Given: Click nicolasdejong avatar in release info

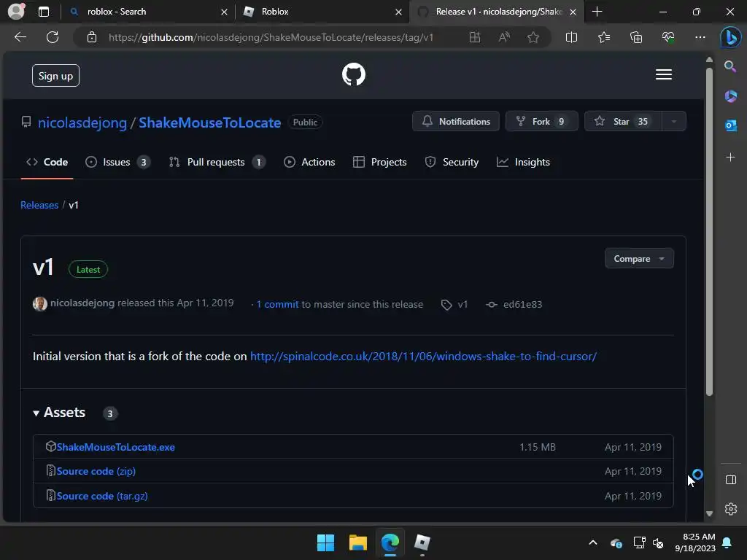Looking at the screenshot, I should point(40,304).
